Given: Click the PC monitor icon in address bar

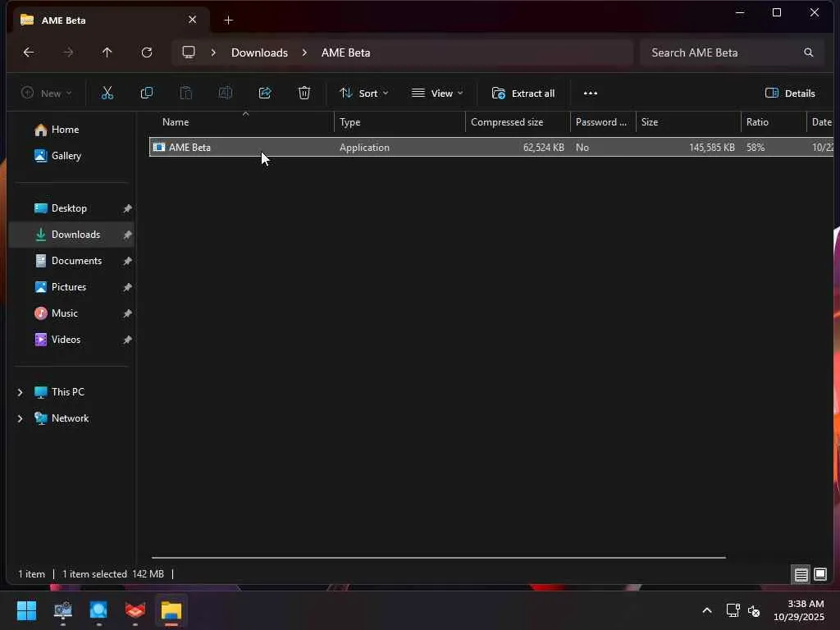Looking at the screenshot, I should 189,52.
